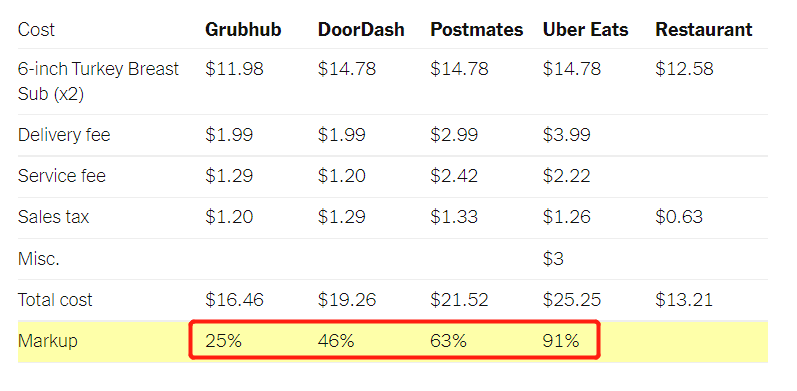Click Grubhub's 25% markup value
This screenshot has height=391, width=797.
pyautogui.click(x=223, y=341)
